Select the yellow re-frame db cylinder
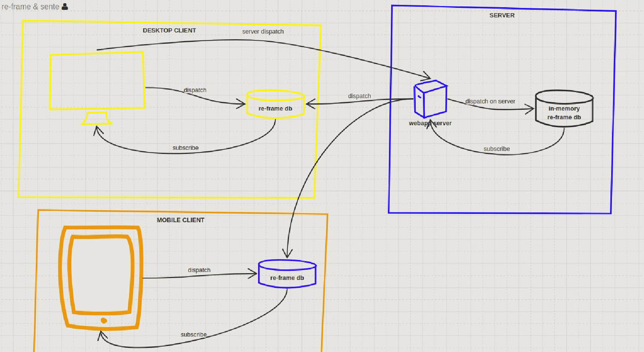644x352 pixels. click(x=275, y=104)
